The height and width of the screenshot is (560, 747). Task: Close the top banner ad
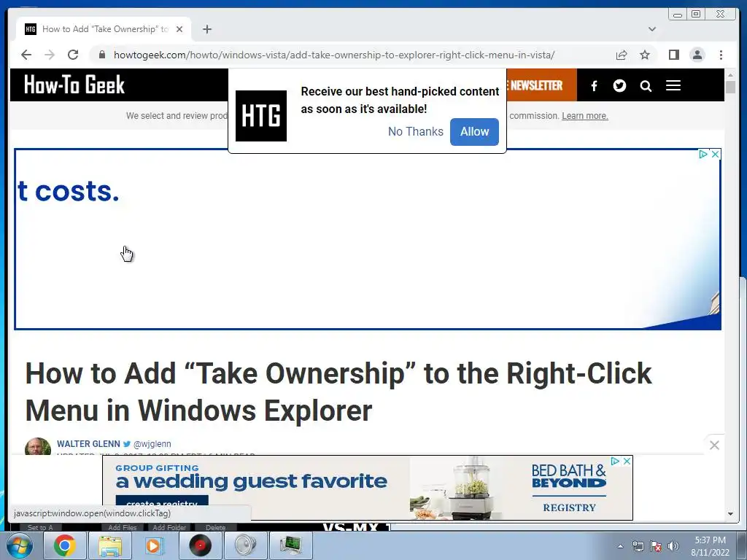click(x=715, y=155)
